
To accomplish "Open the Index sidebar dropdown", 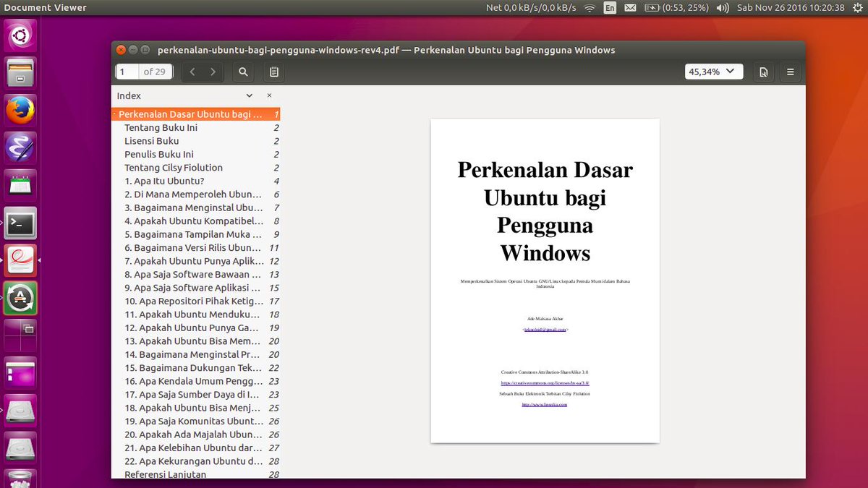I will (249, 95).
